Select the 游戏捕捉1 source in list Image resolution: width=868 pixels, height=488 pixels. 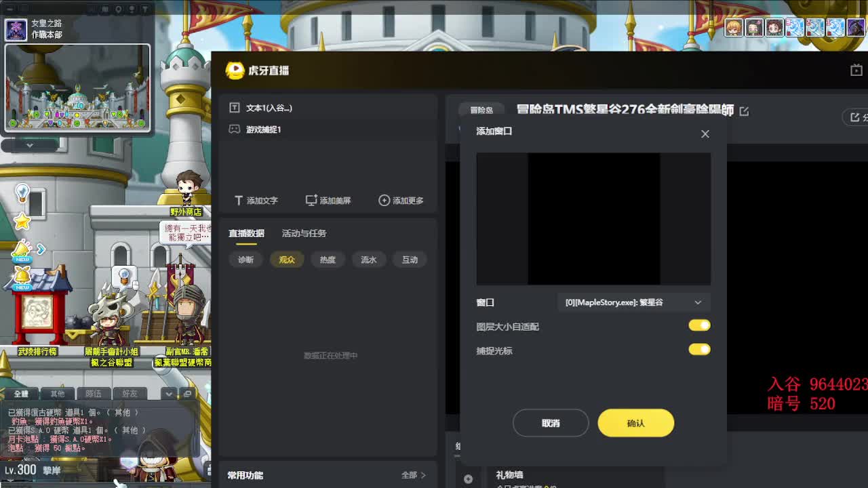pyautogui.click(x=263, y=129)
